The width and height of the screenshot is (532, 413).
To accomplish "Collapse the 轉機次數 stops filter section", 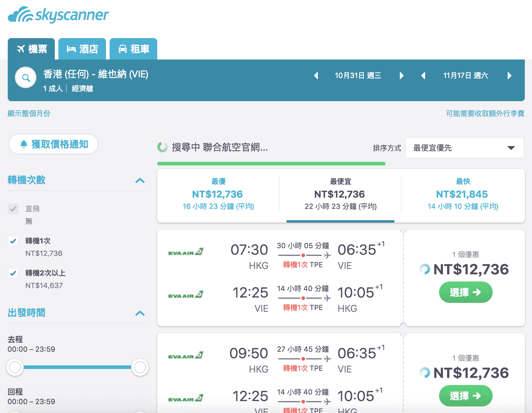I will tap(140, 180).
